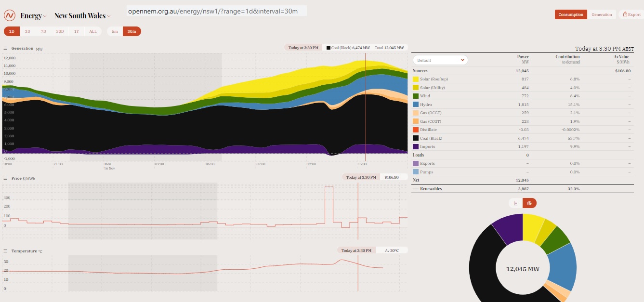This screenshot has width=644, height=302.
Task: Toggle Pumps legend swatch
Action: point(415,172)
